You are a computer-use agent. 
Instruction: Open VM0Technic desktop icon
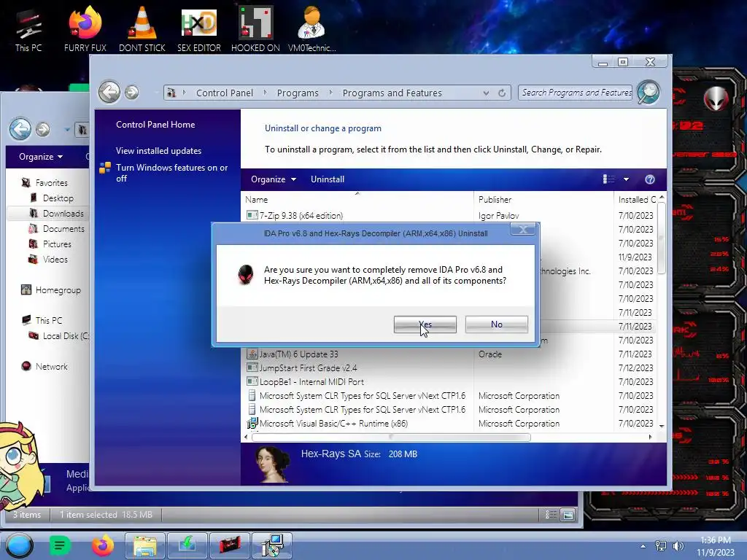311,29
